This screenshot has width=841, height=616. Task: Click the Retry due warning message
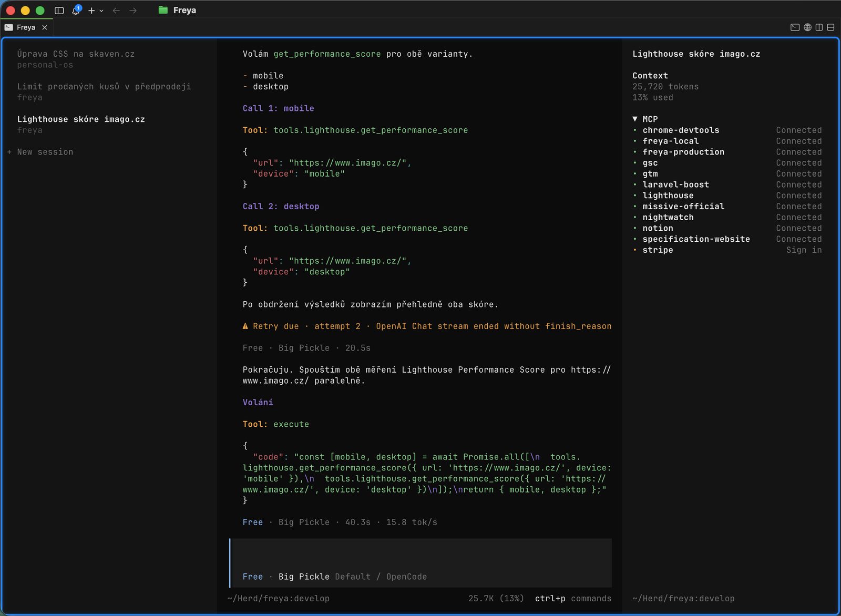point(427,326)
